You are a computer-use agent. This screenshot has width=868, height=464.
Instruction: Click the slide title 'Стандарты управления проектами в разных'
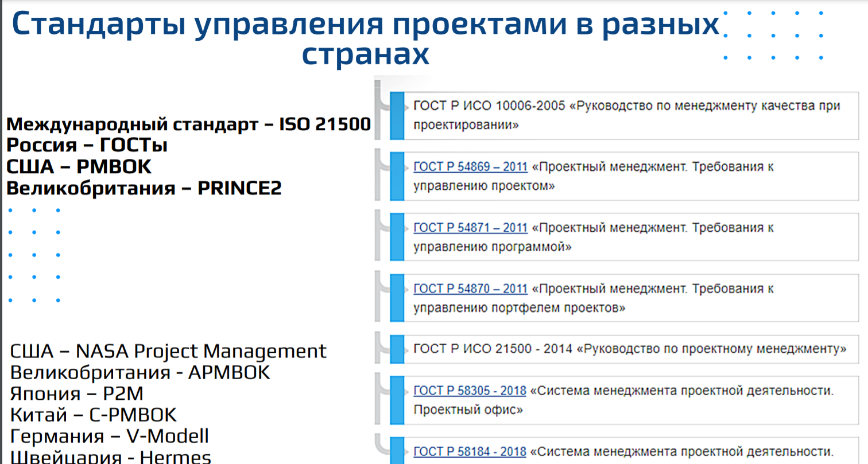[x=366, y=24]
